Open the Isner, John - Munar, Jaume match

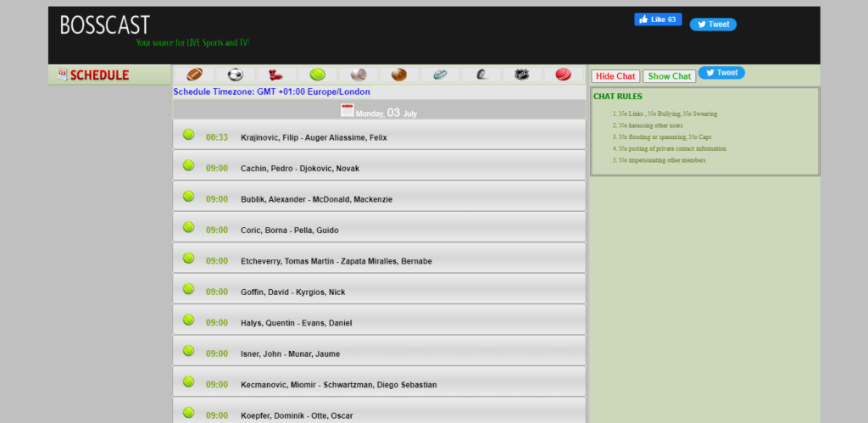[x=291, y=354]
